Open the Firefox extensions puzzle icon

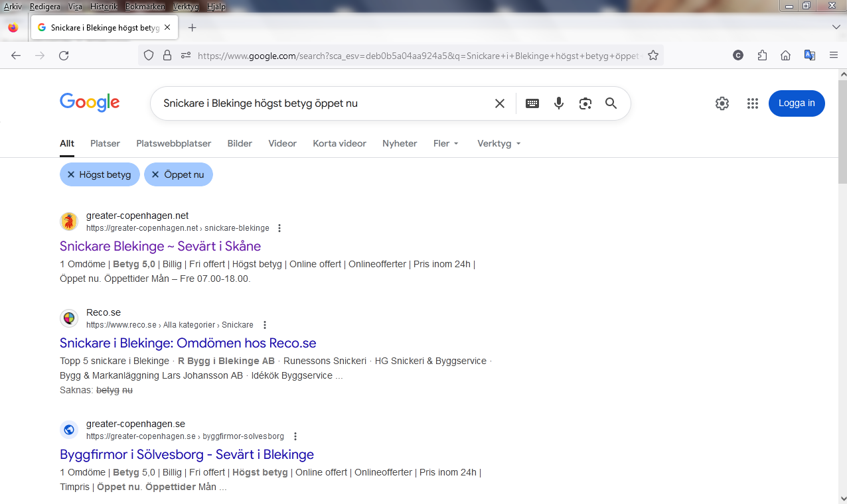(x=762, y=56)
